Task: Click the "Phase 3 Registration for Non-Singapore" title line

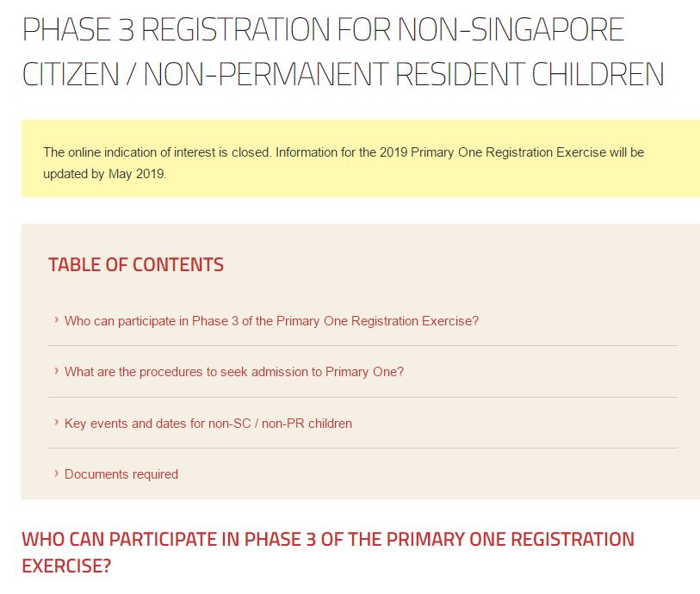Action: (323, 30)
